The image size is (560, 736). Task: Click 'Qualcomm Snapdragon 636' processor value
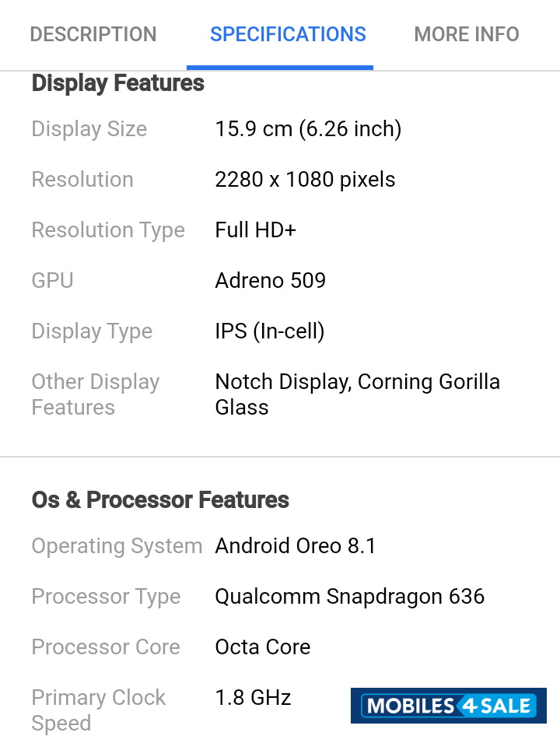pyautogui.click(x=350, y=597)
